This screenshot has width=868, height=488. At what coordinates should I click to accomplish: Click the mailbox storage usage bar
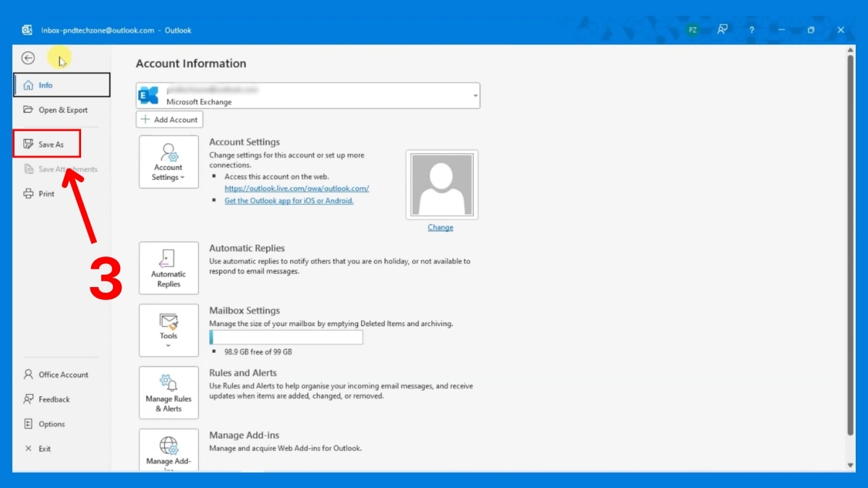(x=286, y=338)
